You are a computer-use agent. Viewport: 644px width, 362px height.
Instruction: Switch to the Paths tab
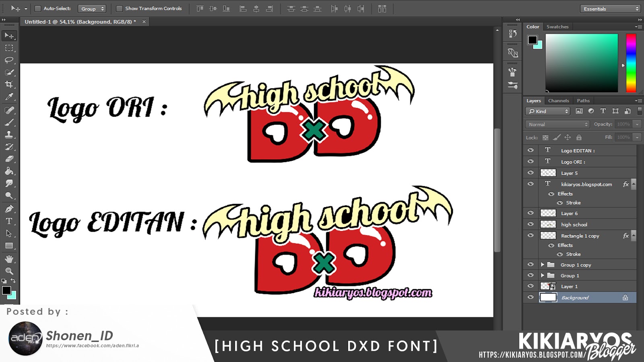[583, 101]
